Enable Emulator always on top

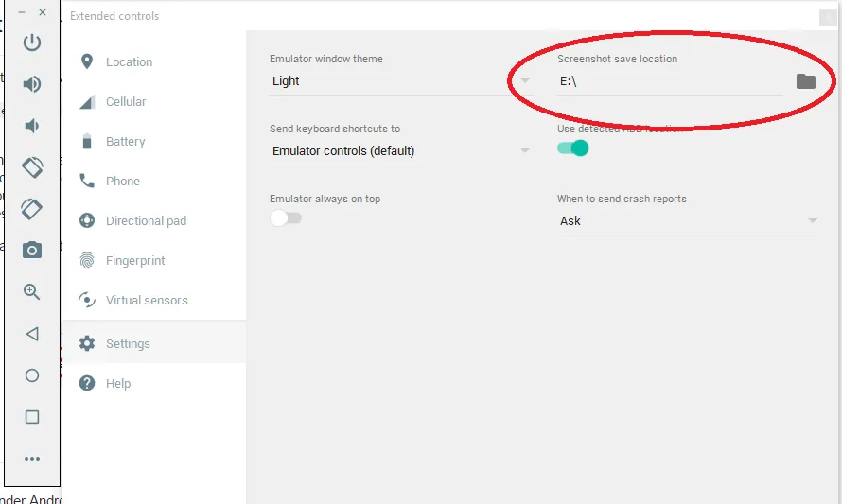pyautogui.click(x=286, y=218)
